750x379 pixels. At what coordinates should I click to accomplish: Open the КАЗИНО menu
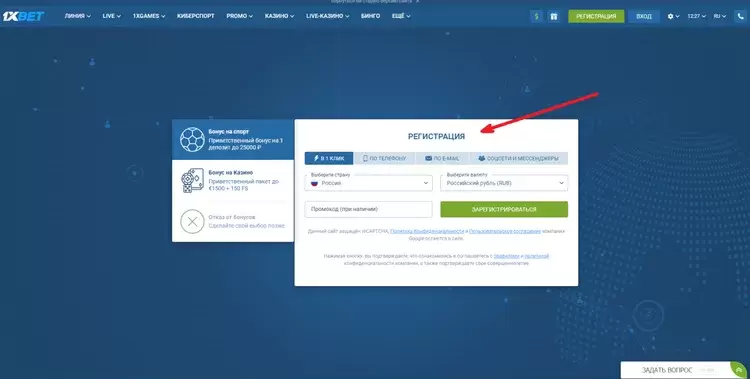tap(279, 16)
